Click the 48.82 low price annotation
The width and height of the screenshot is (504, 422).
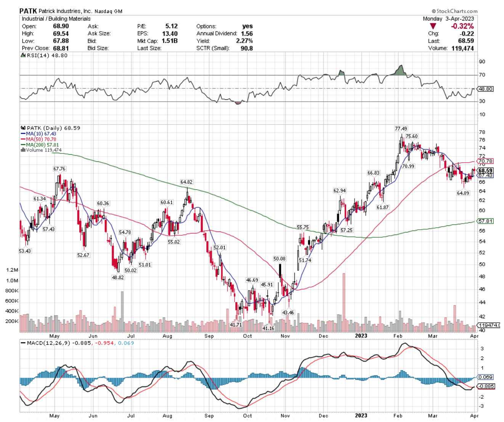pyautogui.click(x=118, y=277)
